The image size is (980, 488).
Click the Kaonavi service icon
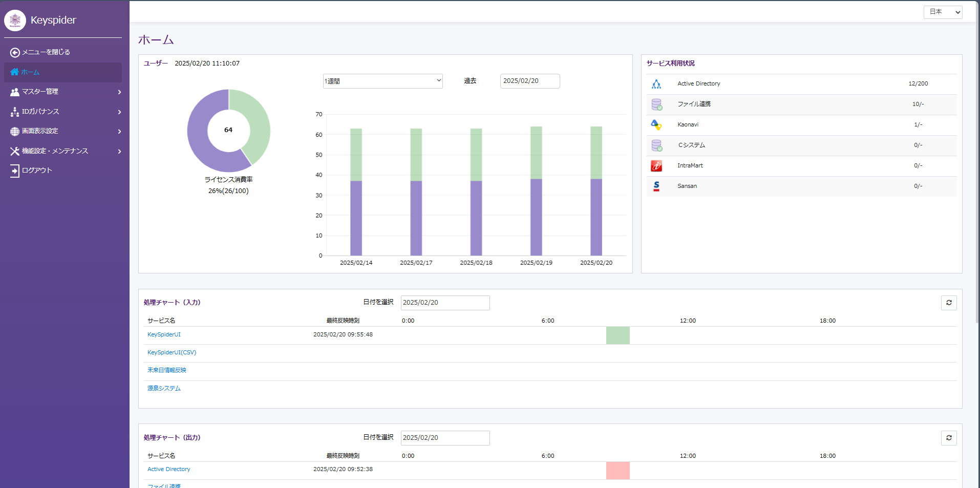pos(656,125)
